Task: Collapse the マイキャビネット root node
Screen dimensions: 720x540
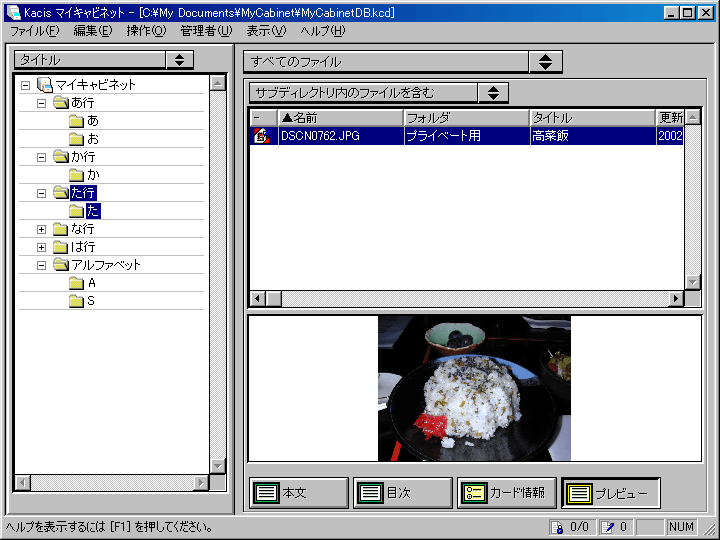Action: 26,85
